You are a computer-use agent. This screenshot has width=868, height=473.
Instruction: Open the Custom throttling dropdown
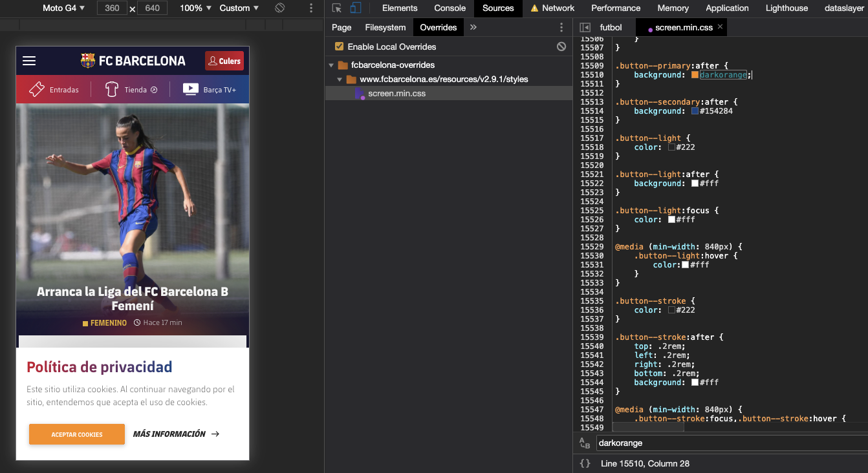tap(239, 8)
